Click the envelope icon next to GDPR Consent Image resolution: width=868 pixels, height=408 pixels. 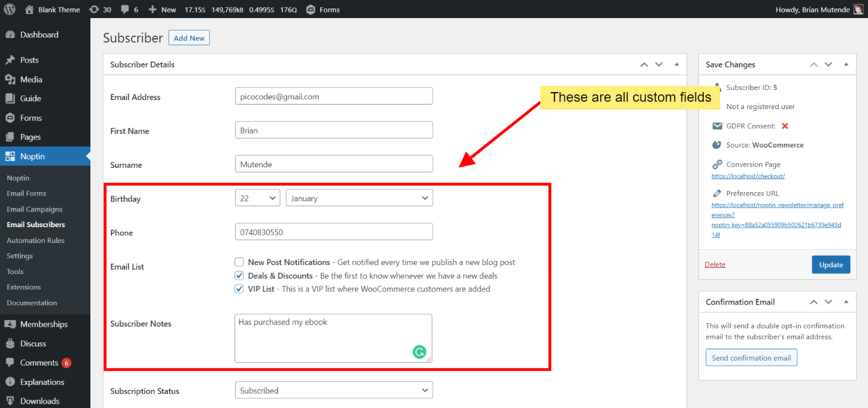[x=718, y=125]
